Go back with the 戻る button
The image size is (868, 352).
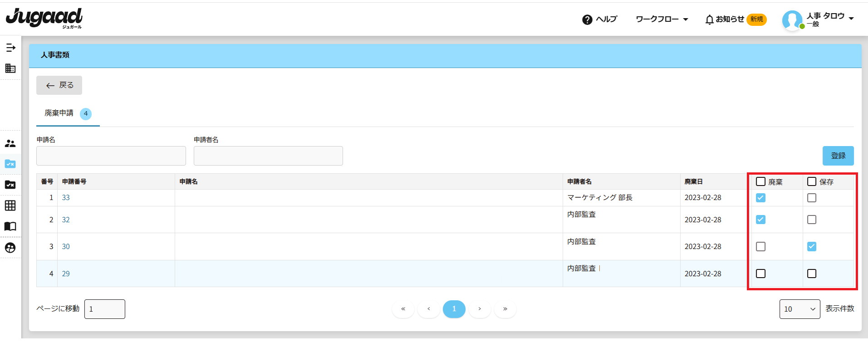pos(59,85)
